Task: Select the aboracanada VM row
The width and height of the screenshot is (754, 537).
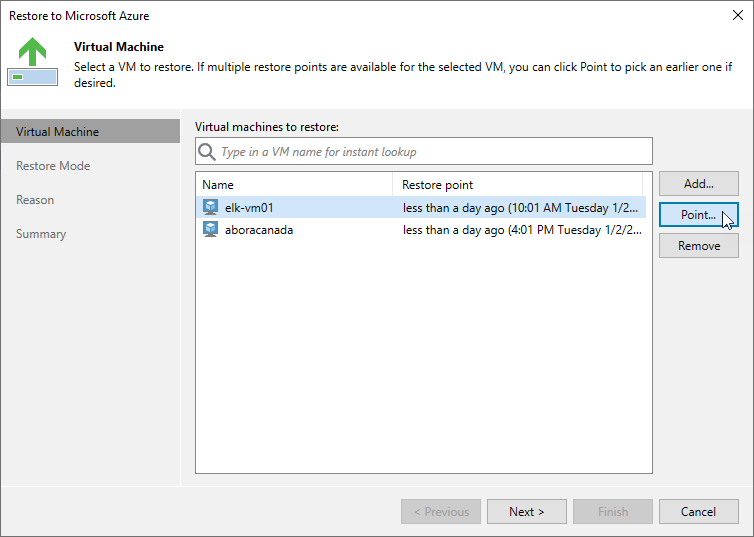Action: (x=259, y=229)
